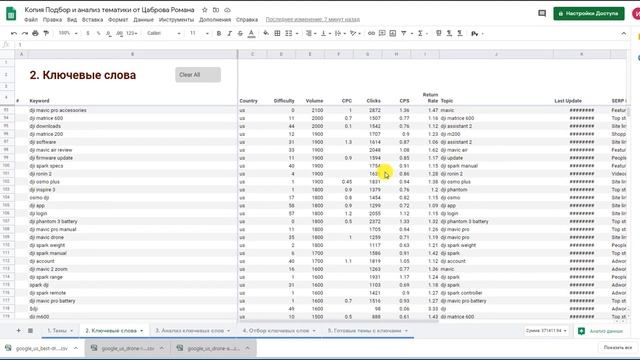Open the last edit history link
The height and width of the screenshot is (360, 640).
point(313,20)
